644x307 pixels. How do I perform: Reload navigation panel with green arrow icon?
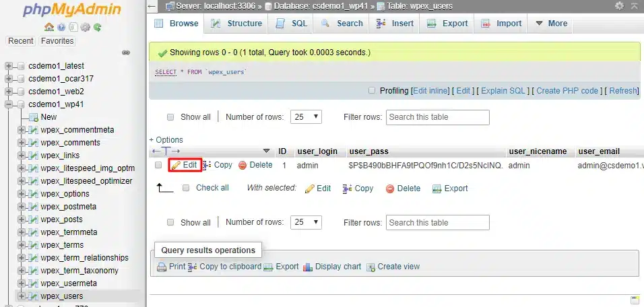click(97, 28)
